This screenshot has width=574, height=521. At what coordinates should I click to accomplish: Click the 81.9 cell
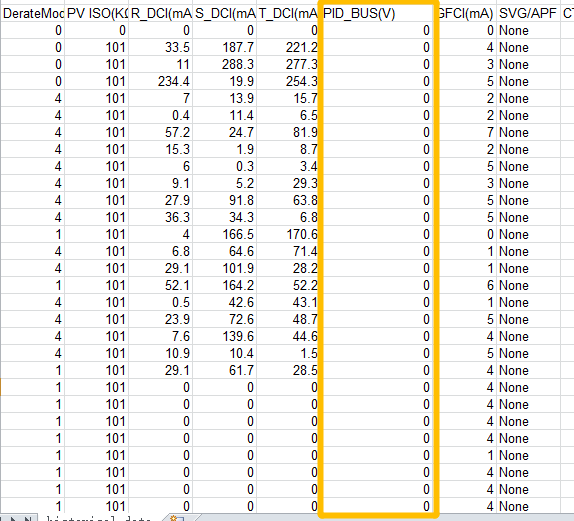click(x=288, y=132)
